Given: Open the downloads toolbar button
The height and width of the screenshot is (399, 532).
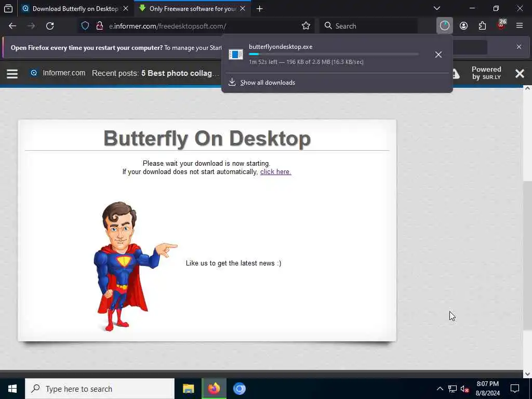Looking at the screenshot, I should pos(445,26).
